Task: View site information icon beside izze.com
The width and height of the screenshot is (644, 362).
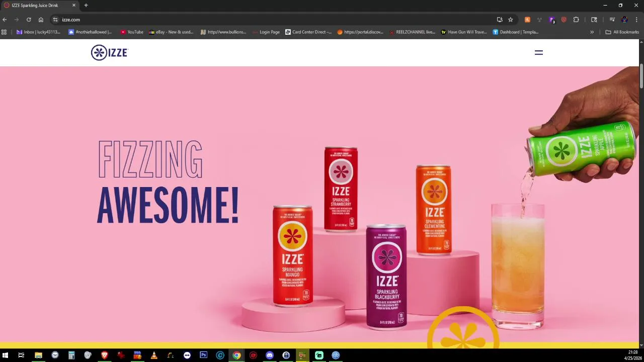Action: [55, 20]
